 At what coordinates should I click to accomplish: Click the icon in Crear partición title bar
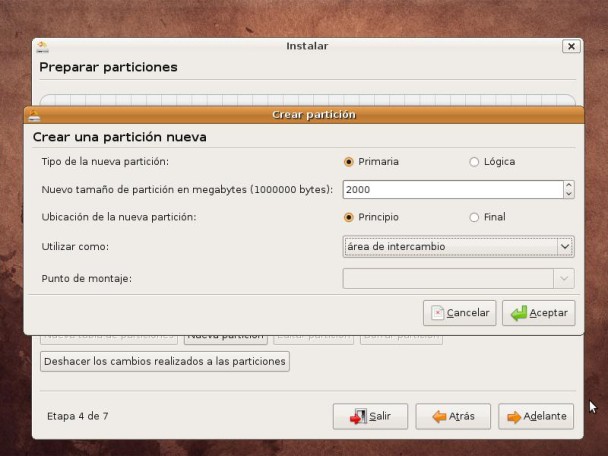coord(34,115)
